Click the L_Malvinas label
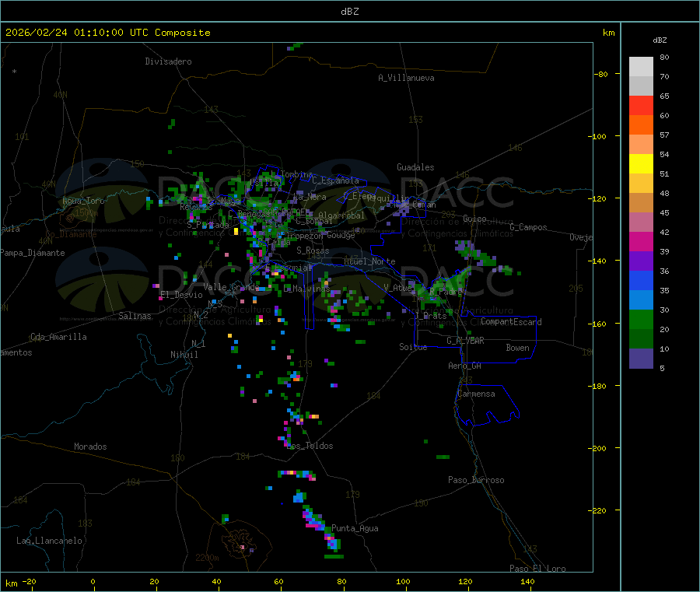 pos(306,289)
